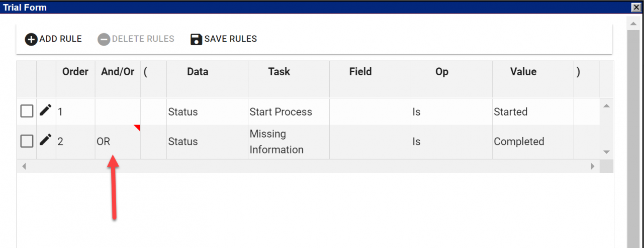Edit rule 1 with pencil icon
This screenshot has height=248, width=644.
click(46, 110)
